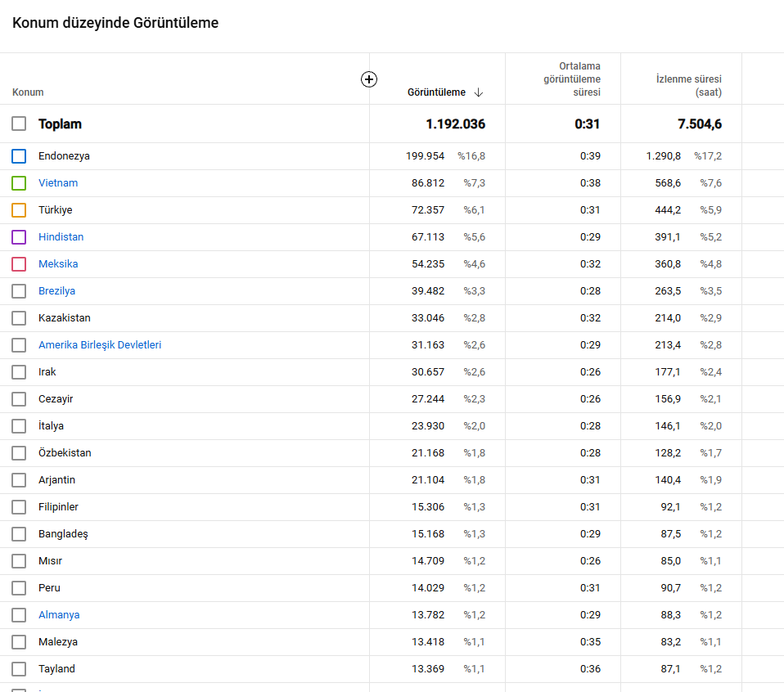Click the Konum column header

point(28,92)
